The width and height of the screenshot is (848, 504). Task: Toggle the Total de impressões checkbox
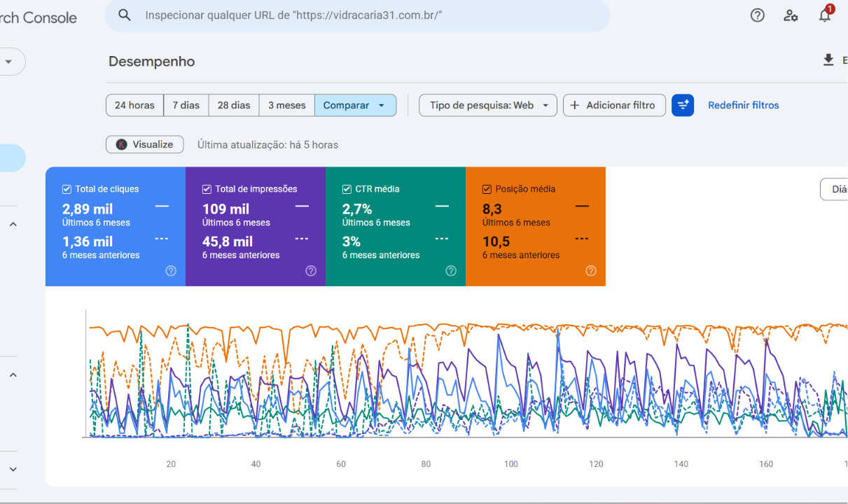pos(207,189)
